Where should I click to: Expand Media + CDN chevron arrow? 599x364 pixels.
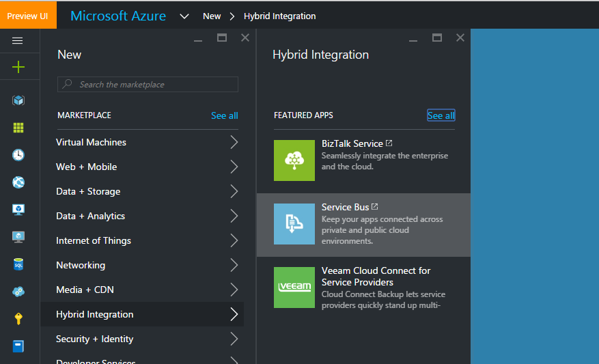tap(234, 290)
